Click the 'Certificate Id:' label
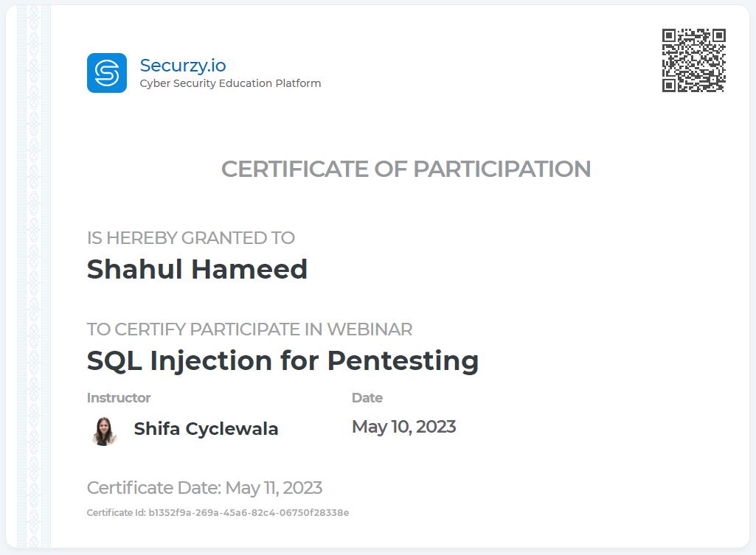The width and height of the screenshot is (756, 555). pyautogui.click(x=116, y=513)
